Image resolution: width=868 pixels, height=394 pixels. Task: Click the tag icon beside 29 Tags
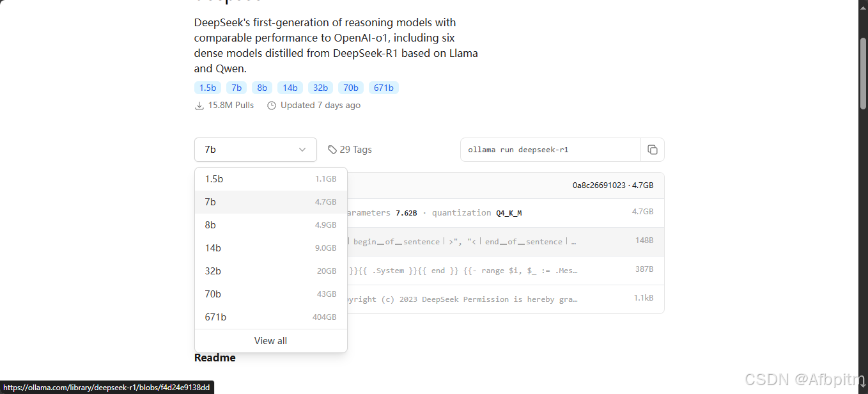click(x=332, y=150)
